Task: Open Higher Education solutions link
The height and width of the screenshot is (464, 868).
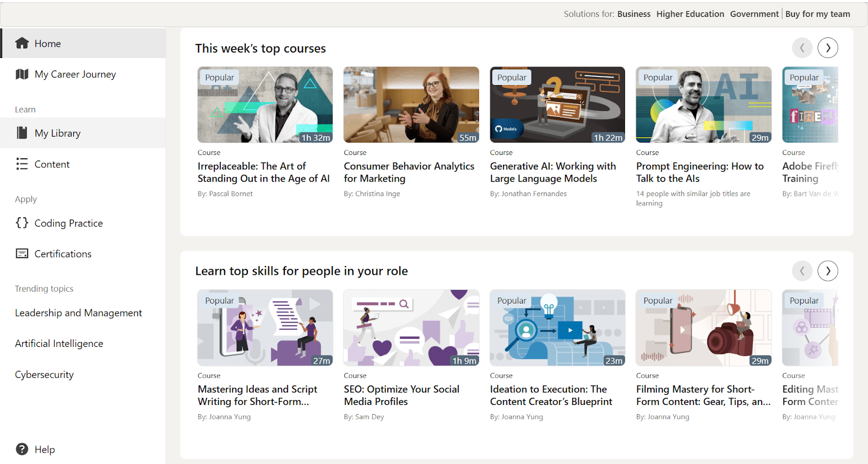Action: (x=690, y=14)
